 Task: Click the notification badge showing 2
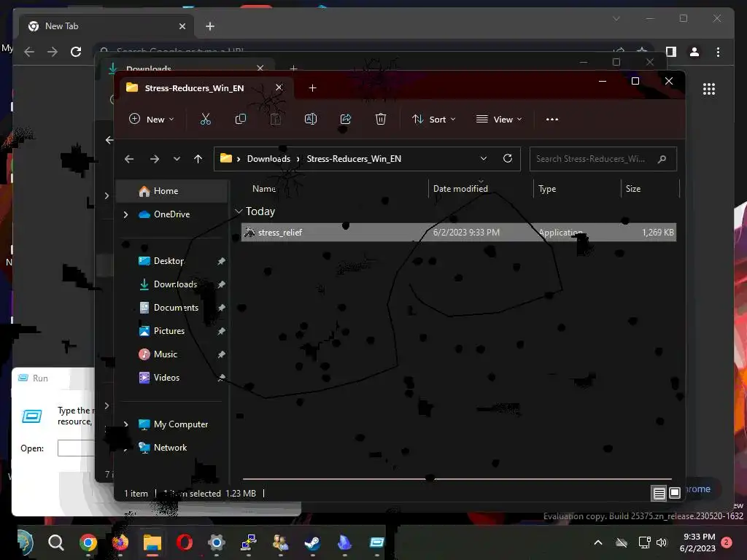coord(727,542)
